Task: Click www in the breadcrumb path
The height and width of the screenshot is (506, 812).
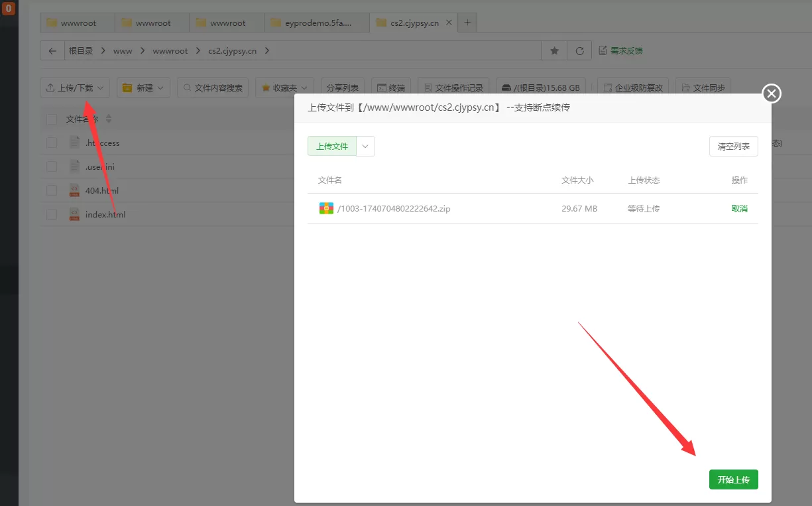Action: pyautogui.click(x=123, y=51)
